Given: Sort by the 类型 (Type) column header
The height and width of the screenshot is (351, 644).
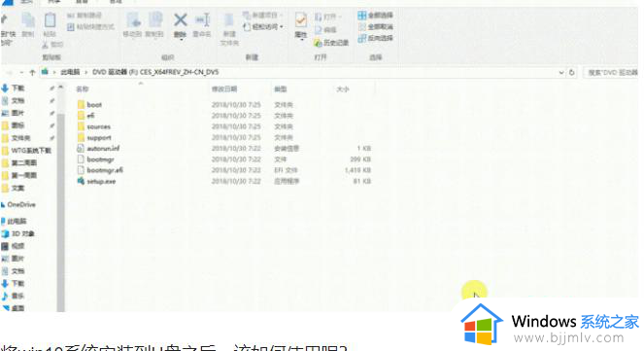Looking at the screenshot, I should click(281, 89).
